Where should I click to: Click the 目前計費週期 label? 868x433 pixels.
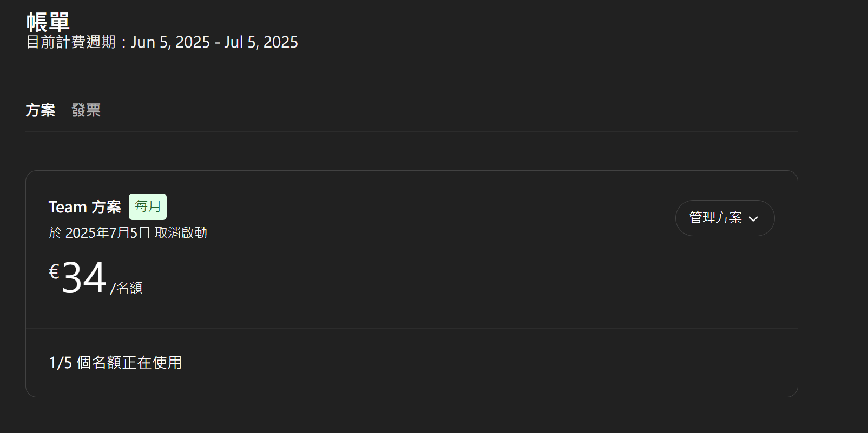(x=71, y=42)
